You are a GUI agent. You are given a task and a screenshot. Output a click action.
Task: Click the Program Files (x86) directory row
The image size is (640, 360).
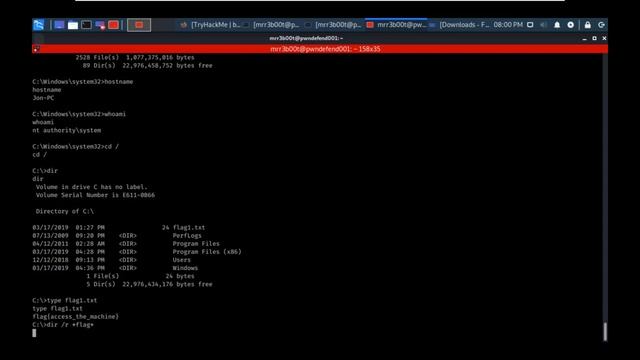click(x=137, y=252)
